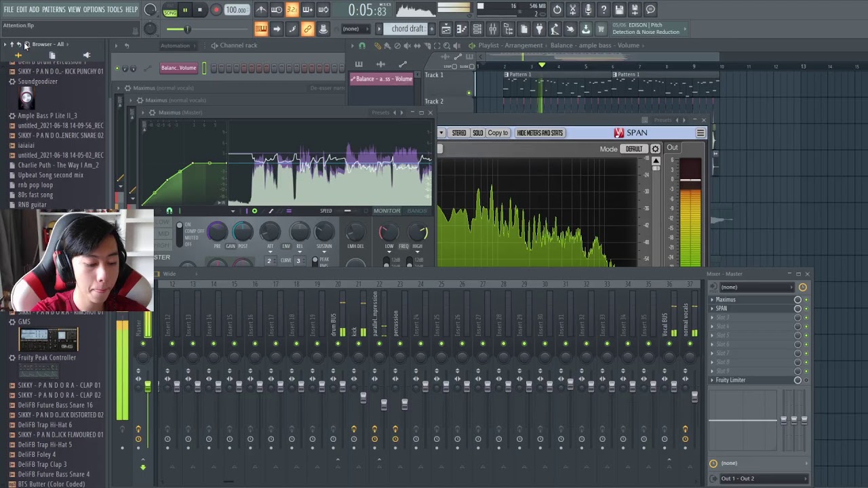Click the note/clip grouping icon
Image resolution: width=868 pixels, height=488 pixels.
292,29
